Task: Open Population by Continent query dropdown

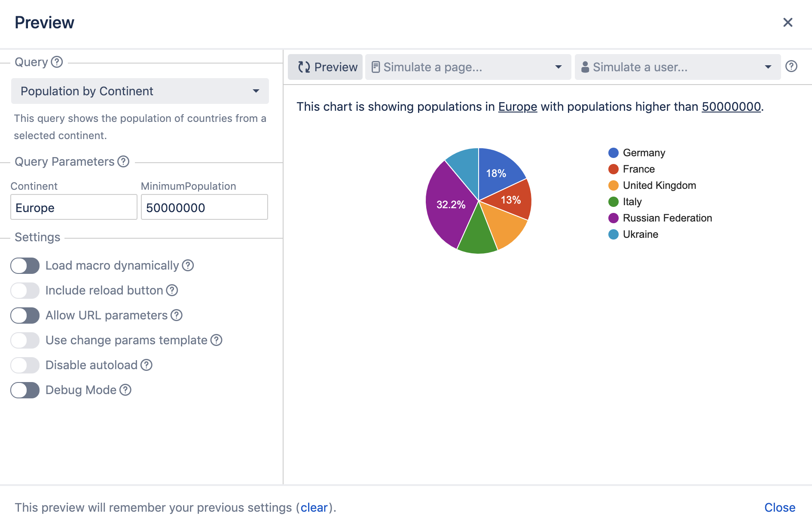Action: [x=140, y=91]
